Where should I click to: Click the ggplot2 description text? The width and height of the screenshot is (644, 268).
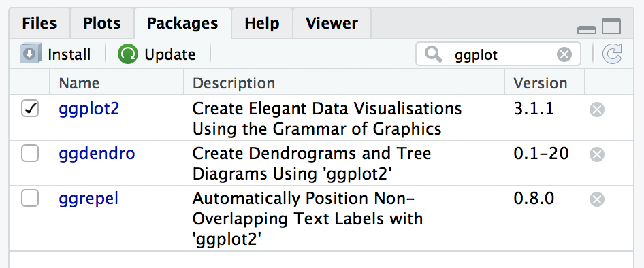[327, 119]
